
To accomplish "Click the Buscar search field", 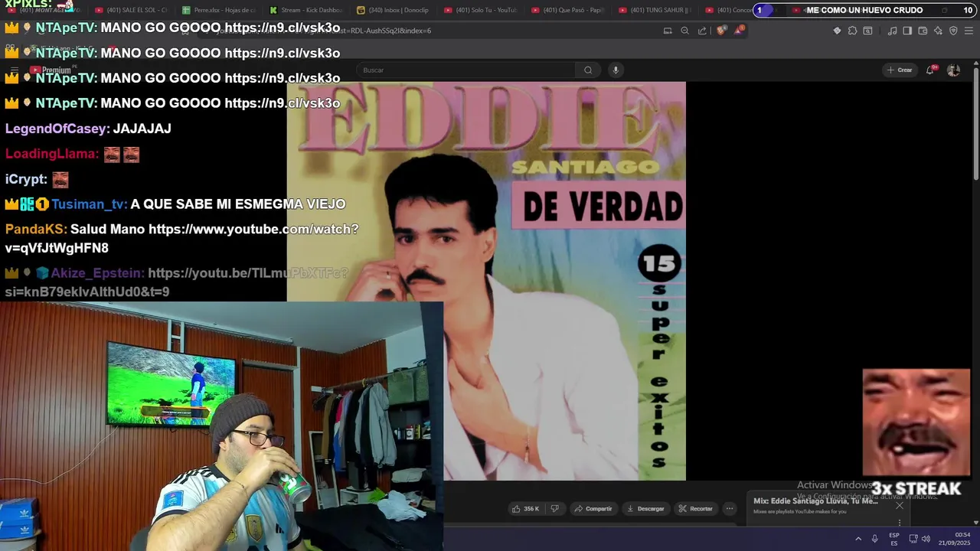I will tap(467, 70).
